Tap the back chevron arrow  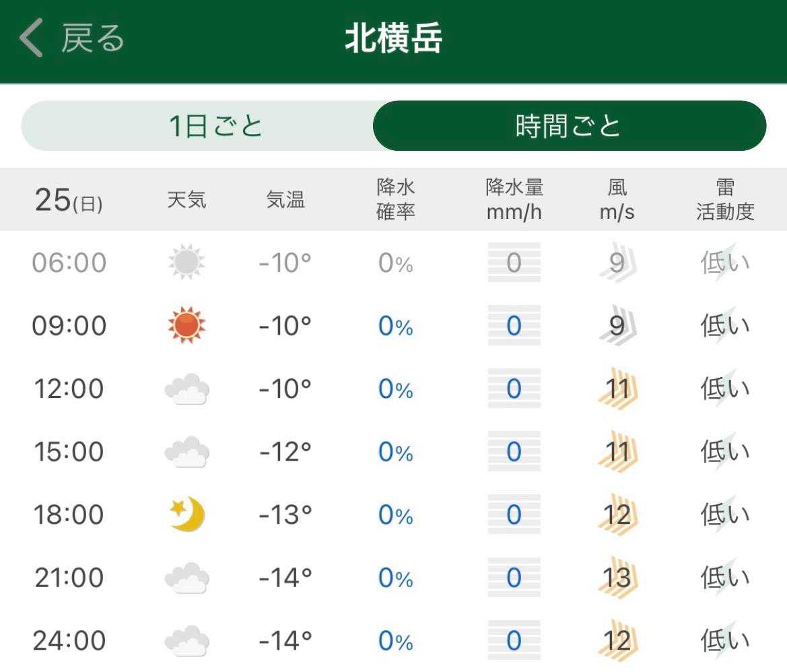pyautogui.click(x=32, y=38)
